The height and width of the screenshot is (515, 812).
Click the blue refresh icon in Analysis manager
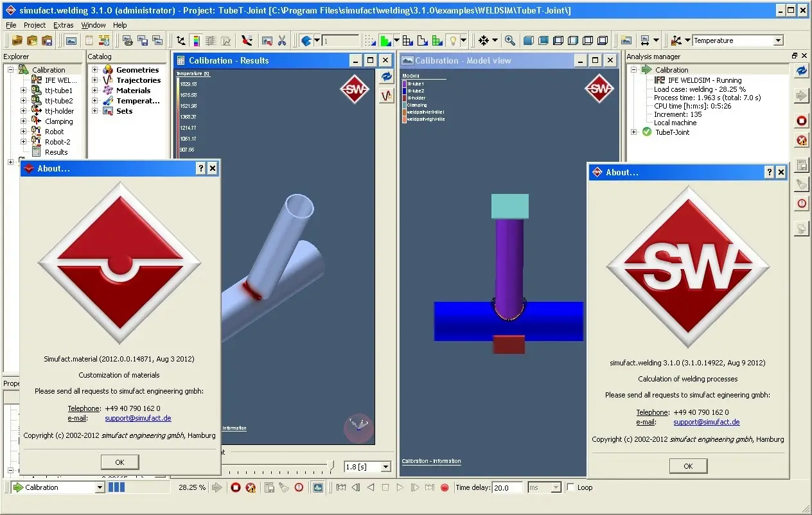801,71
